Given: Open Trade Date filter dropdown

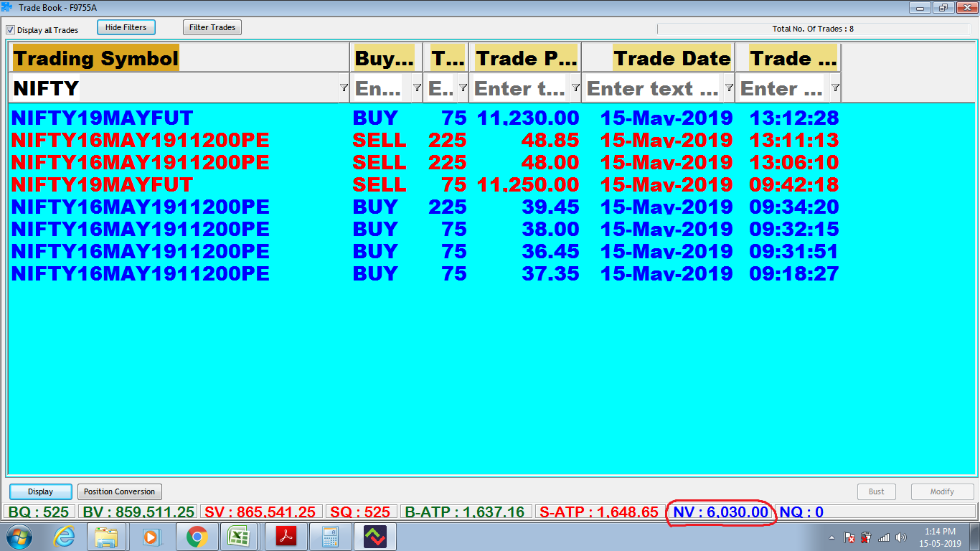Looking at the screenshot, I should coord(729,88).
